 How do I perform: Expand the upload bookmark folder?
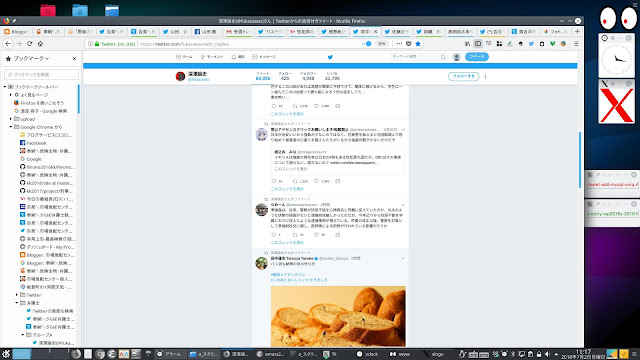click(x=11, y=119)
